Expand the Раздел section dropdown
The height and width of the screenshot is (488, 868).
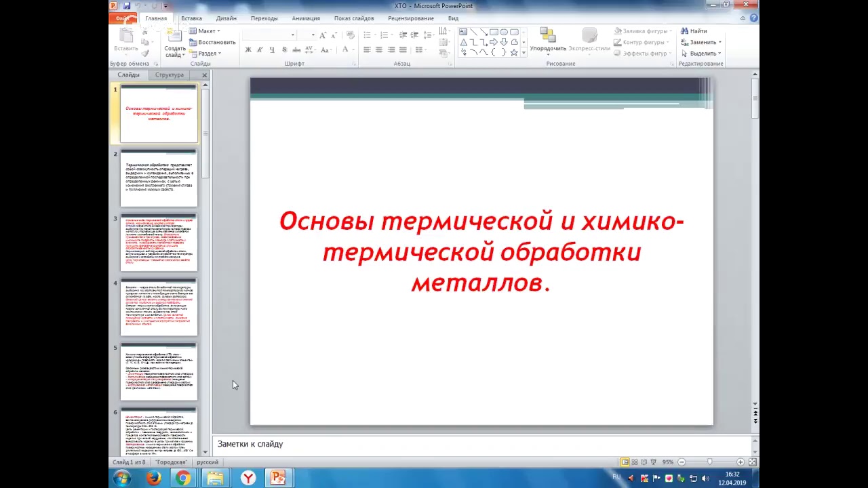[x=205, y=53]
